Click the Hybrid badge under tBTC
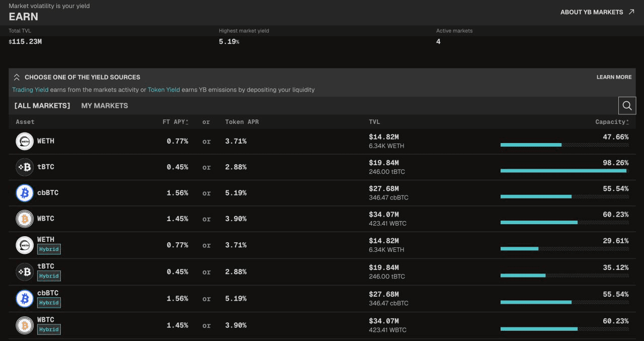 point(49,276)
